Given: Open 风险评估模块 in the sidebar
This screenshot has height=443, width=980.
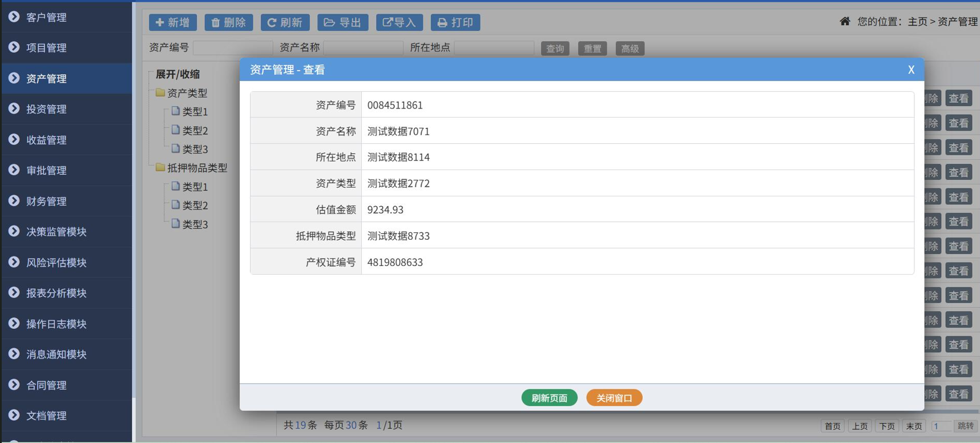Looking at the screenshot, I should [66, 263].
